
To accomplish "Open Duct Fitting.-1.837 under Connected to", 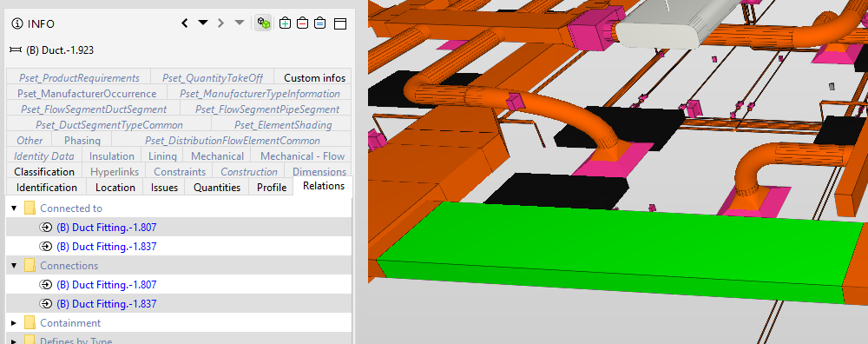I will pyautogui.click(x=106, y=247).
